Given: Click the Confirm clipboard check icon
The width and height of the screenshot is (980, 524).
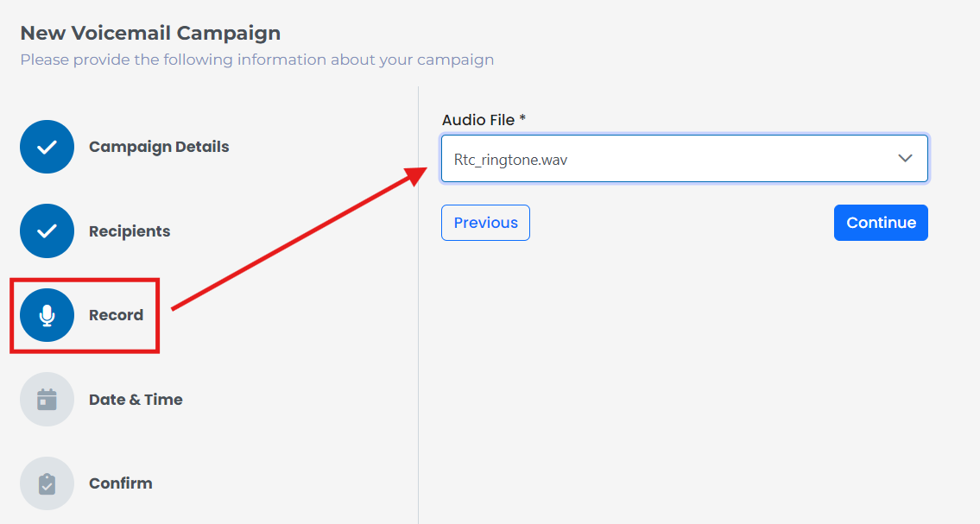Looking at the screenshot, I should point(47,483).
